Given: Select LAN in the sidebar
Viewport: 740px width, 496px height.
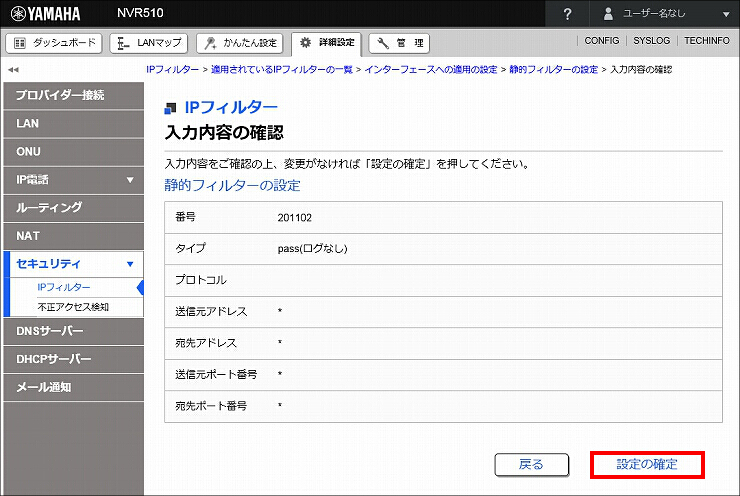Looking at the screenshot, I should 74,124.
